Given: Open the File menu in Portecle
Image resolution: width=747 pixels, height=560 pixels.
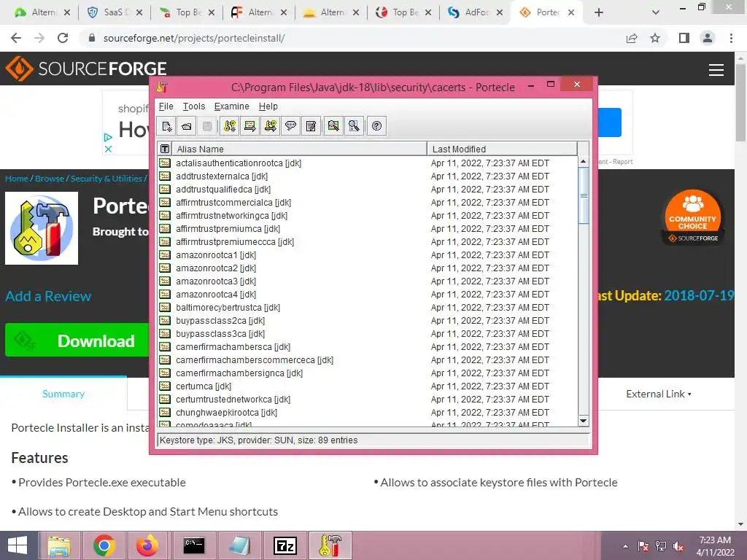Looking at the screenshot, I should (166, 106).
